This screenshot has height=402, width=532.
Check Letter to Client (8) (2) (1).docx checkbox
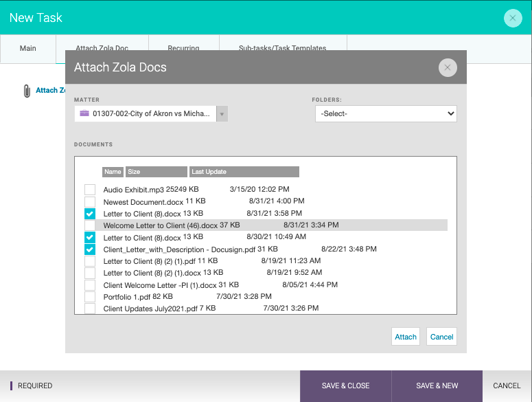coord(90,273)
